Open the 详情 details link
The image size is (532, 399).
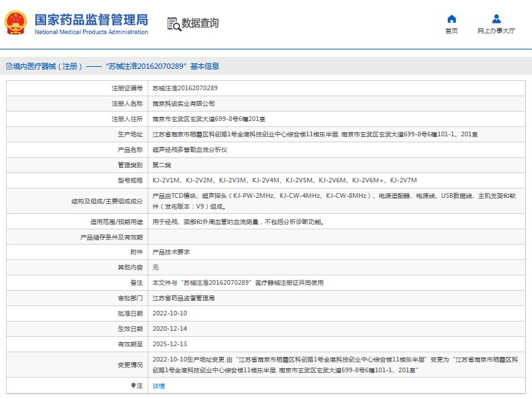coord(158,386)
